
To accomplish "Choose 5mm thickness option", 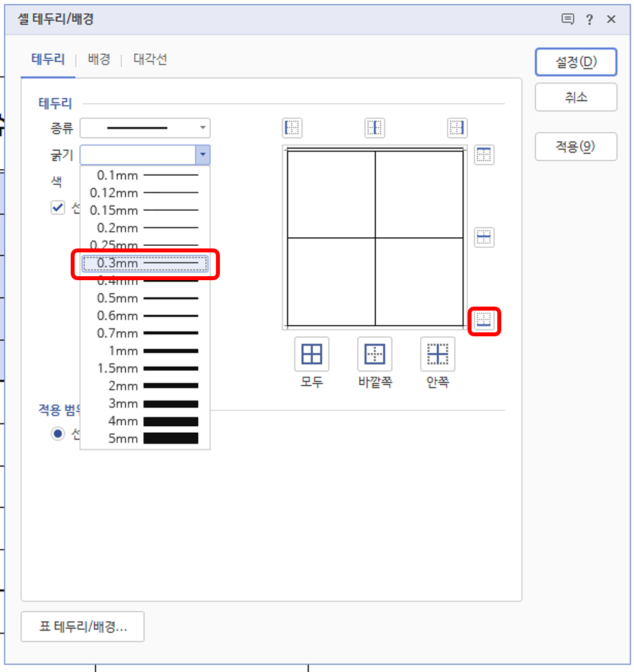I will pos(145,439).
